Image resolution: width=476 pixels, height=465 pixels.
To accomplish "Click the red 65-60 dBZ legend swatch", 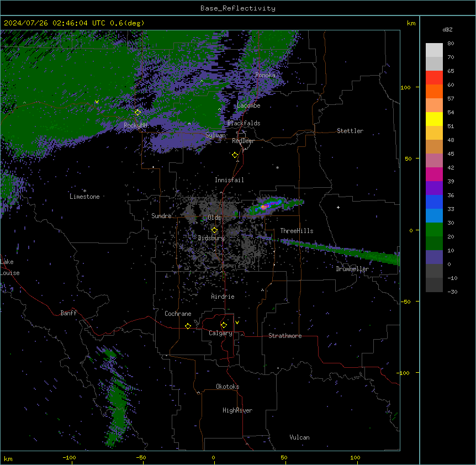I will point(434,78).
